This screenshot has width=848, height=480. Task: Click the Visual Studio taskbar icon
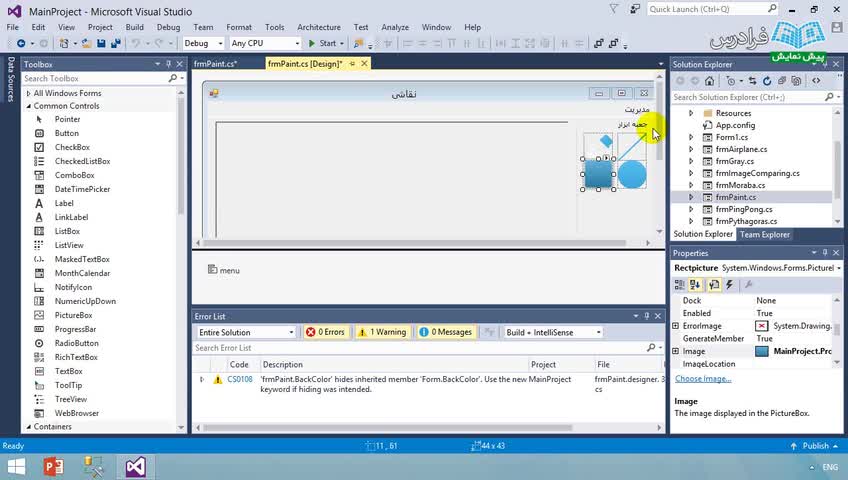pos(135,466)
